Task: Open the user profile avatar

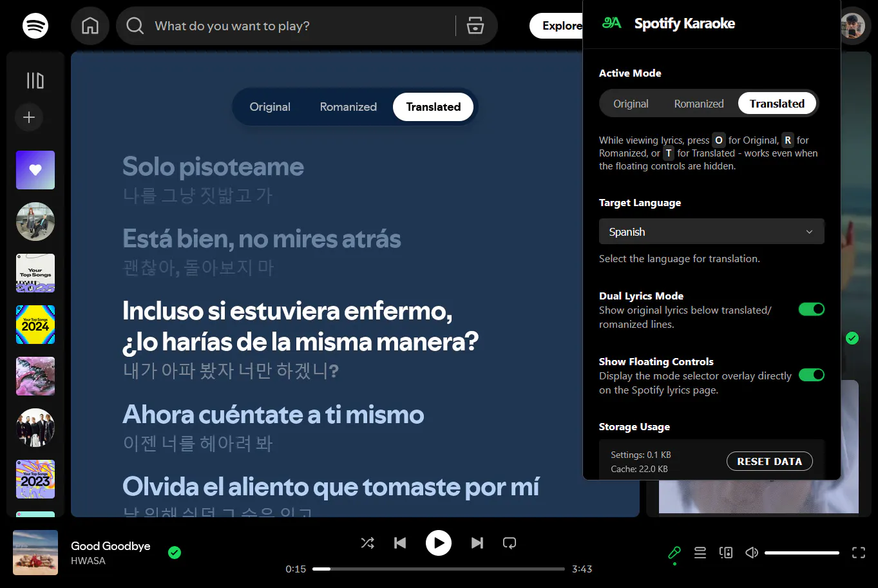Action: coord(853,26)
